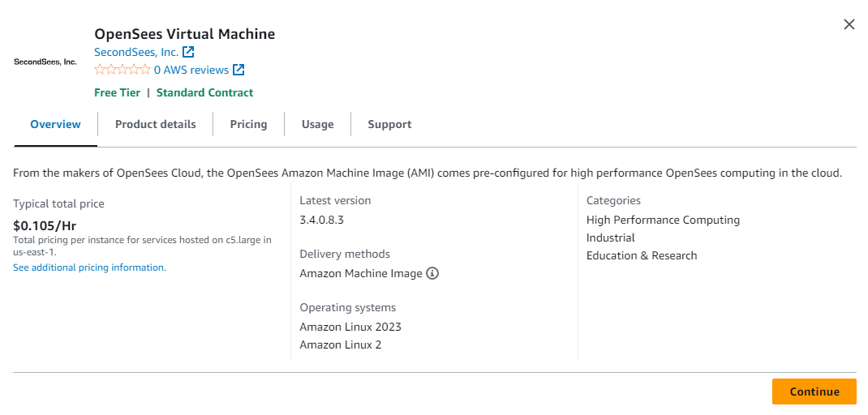Image resolution: width=868 pixels, height=415 pixels.
Task: Click the Operating systems heading
Action: pyautogui.click(x=348, y=307)
